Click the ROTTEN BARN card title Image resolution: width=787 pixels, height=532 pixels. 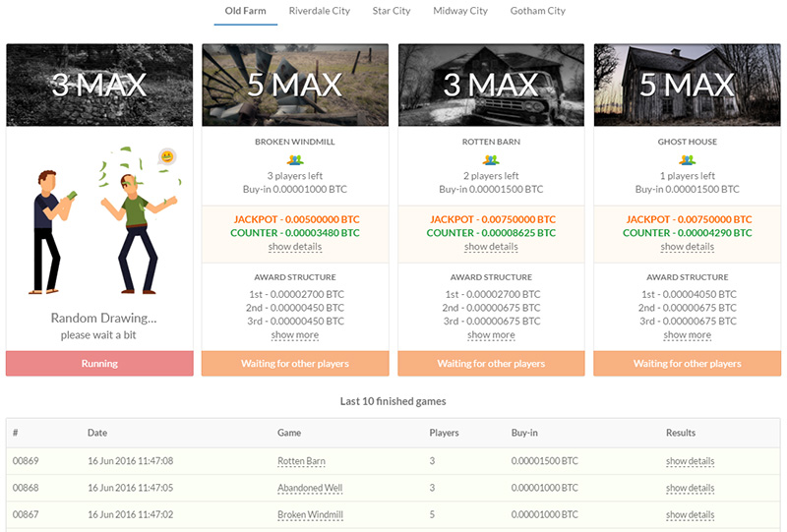491,142
